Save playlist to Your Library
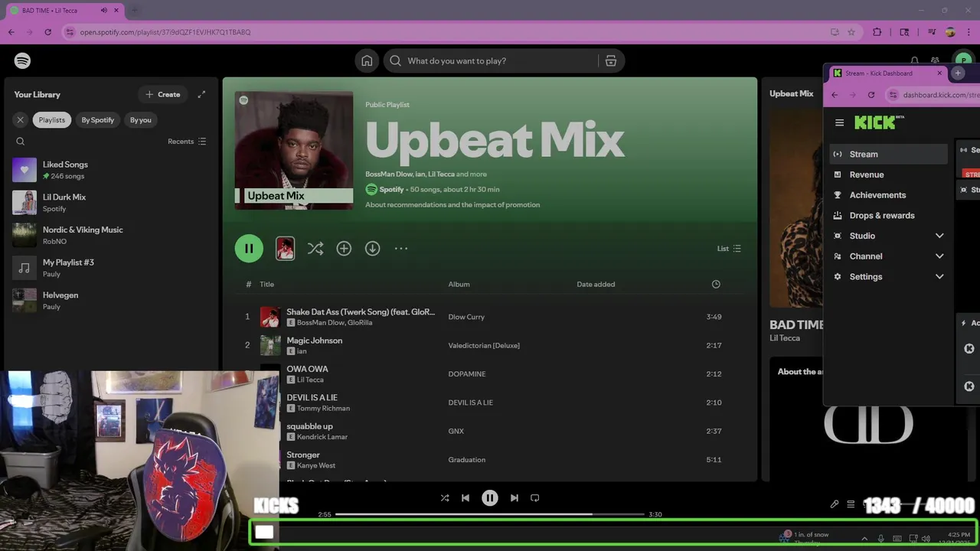 [x=344, y=248]
